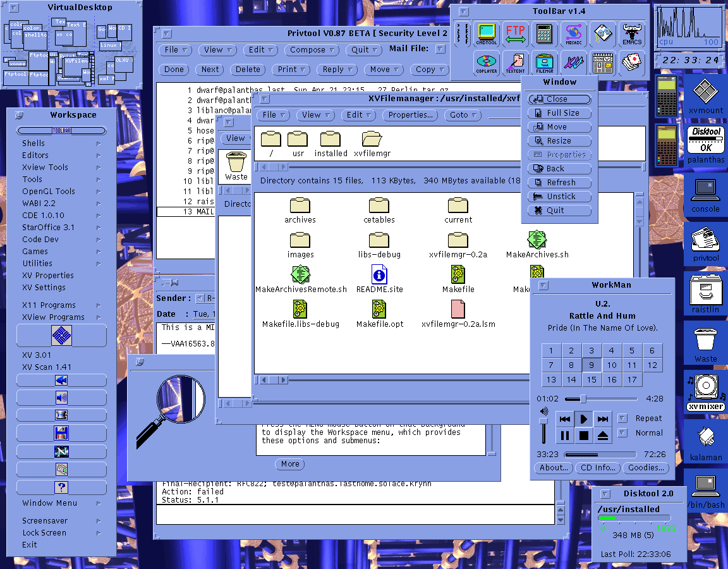Toggle WorkMan Repeat option box
The image size is (728, 569).
(622, 418)
